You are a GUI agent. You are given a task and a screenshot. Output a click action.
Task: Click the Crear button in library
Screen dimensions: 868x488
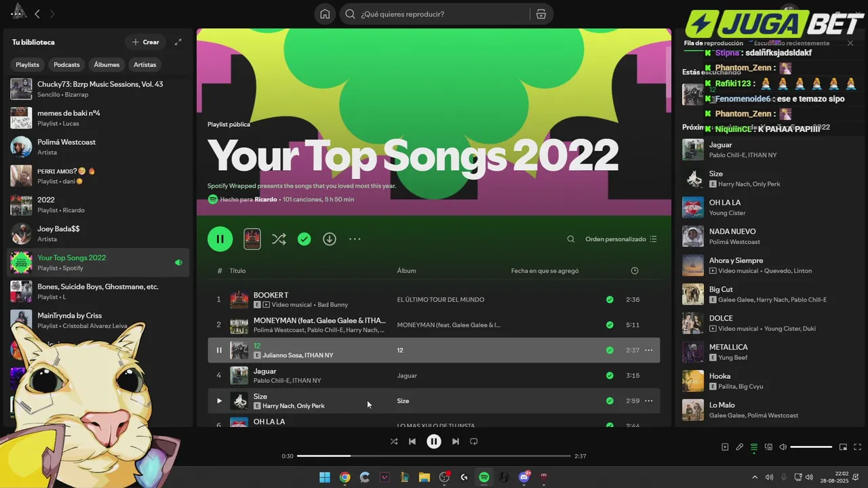[145, 42]
